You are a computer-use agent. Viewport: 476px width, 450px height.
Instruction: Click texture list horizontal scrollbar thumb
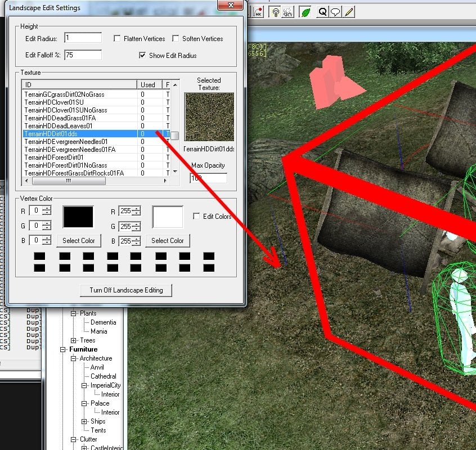[69, 181]
